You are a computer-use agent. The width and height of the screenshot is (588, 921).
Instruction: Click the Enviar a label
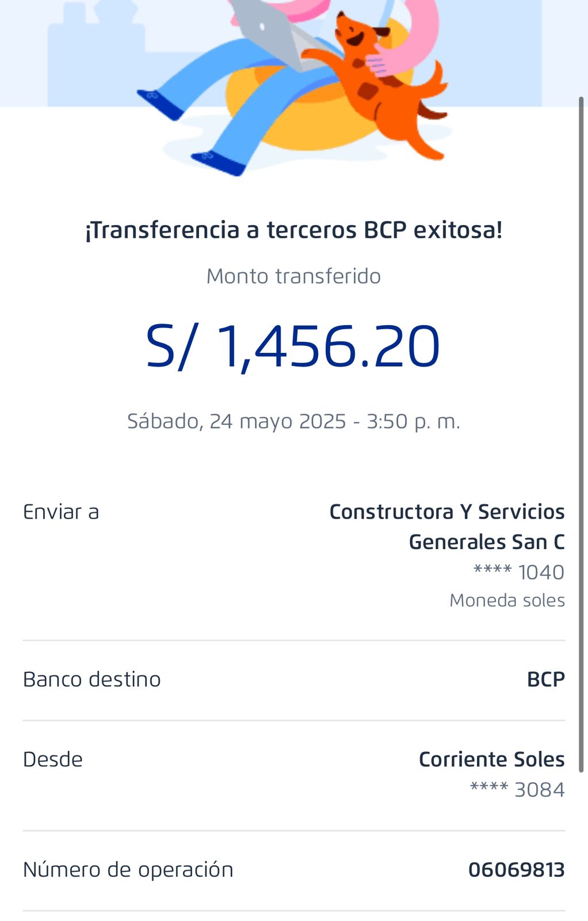tap(61, 512)
